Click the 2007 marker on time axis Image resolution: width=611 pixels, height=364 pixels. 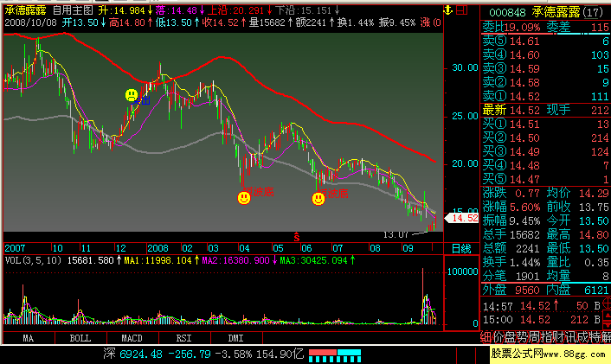[15, 248]
